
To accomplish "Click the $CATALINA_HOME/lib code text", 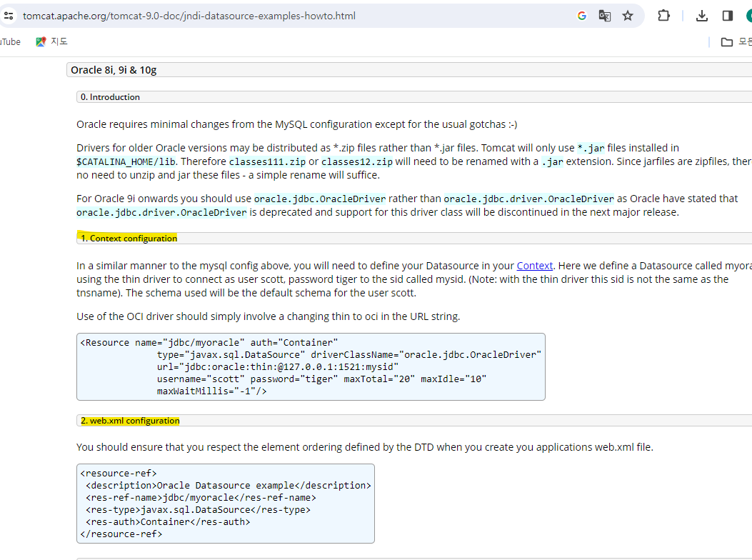I will tap(126, 161).
